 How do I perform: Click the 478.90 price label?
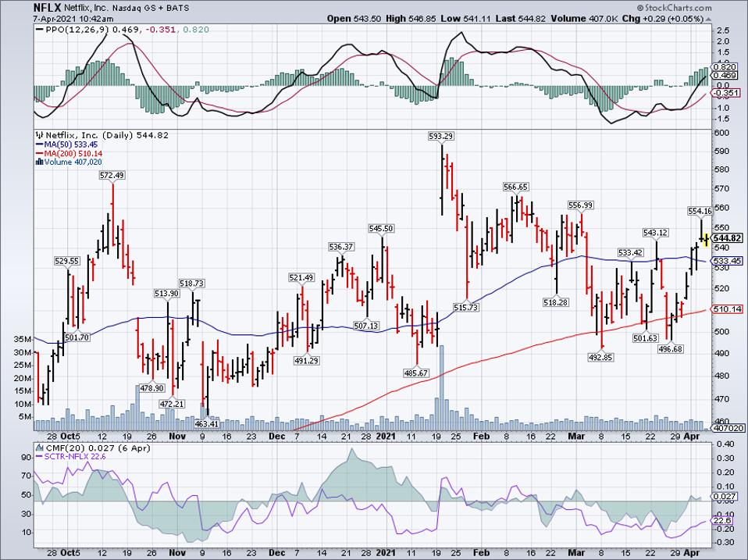[x=151, y=388]
